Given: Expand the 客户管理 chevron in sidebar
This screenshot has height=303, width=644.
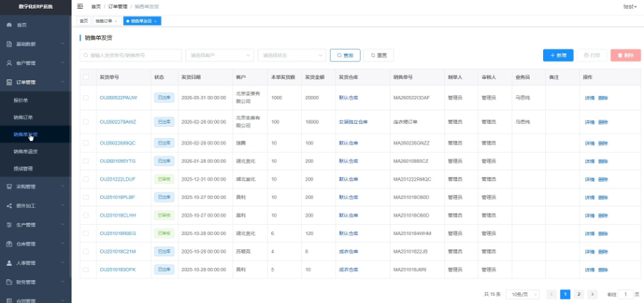Looking at the screenshot, I should coord(63,63).
